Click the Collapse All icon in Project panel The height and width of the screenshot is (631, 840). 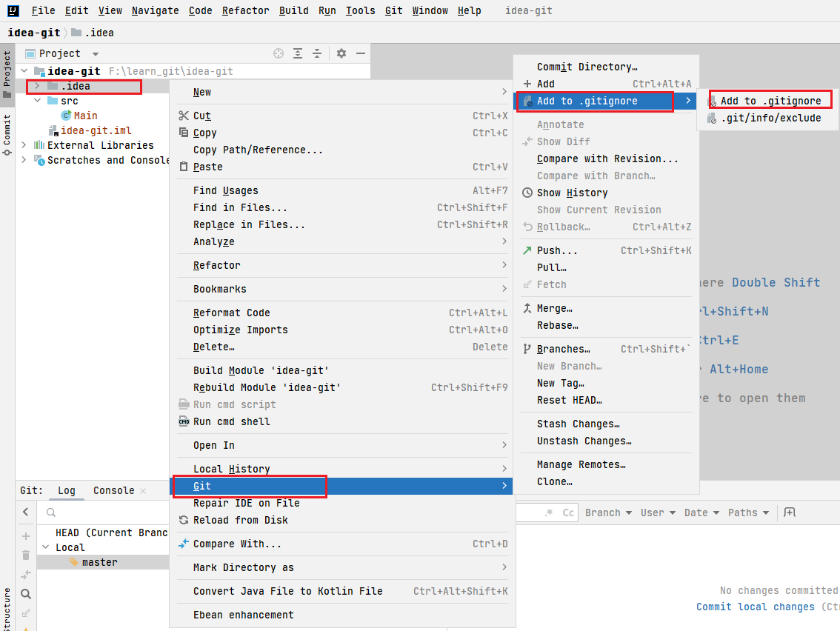[317, 53]
